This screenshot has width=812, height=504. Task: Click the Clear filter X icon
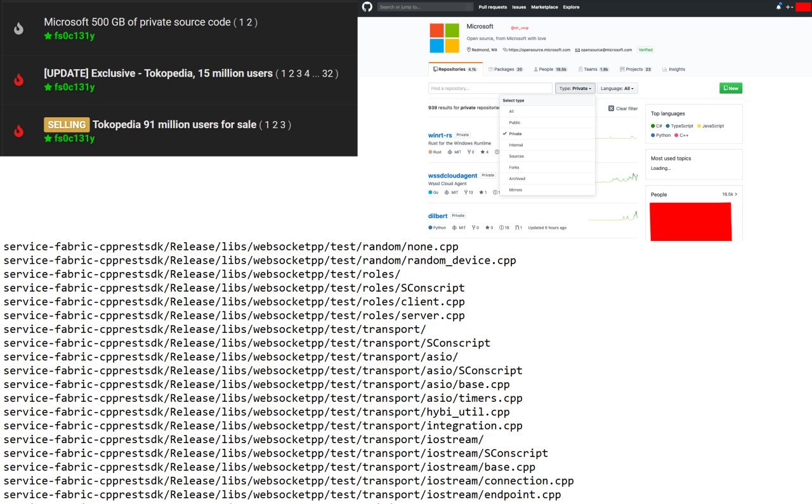click(x=611, y=108)
